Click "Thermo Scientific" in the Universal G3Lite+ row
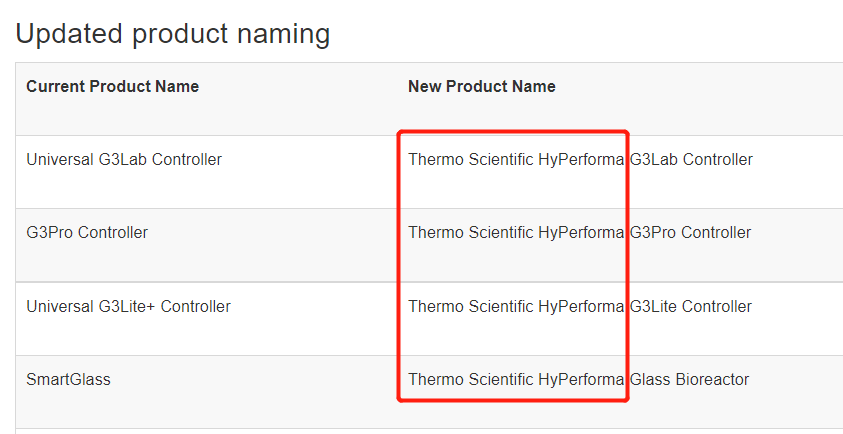The image size is (843, 434). [470, 307]
